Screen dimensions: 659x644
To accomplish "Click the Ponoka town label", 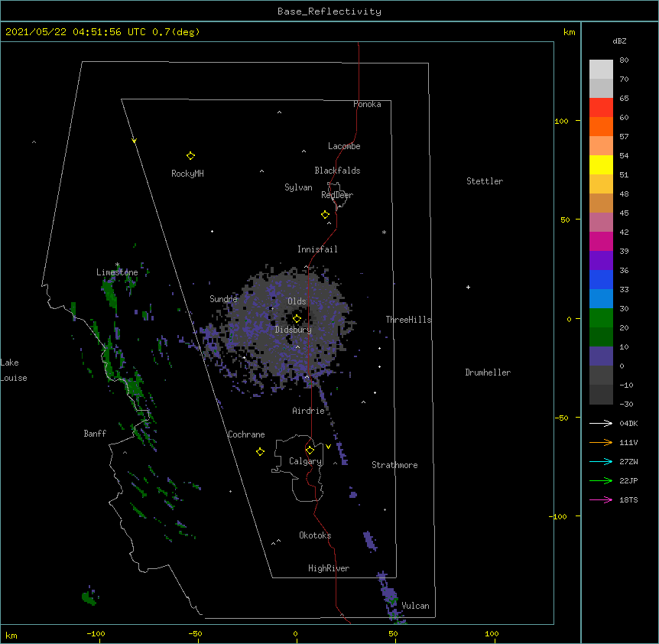I will pyautogui.click(x=367, y=104).
